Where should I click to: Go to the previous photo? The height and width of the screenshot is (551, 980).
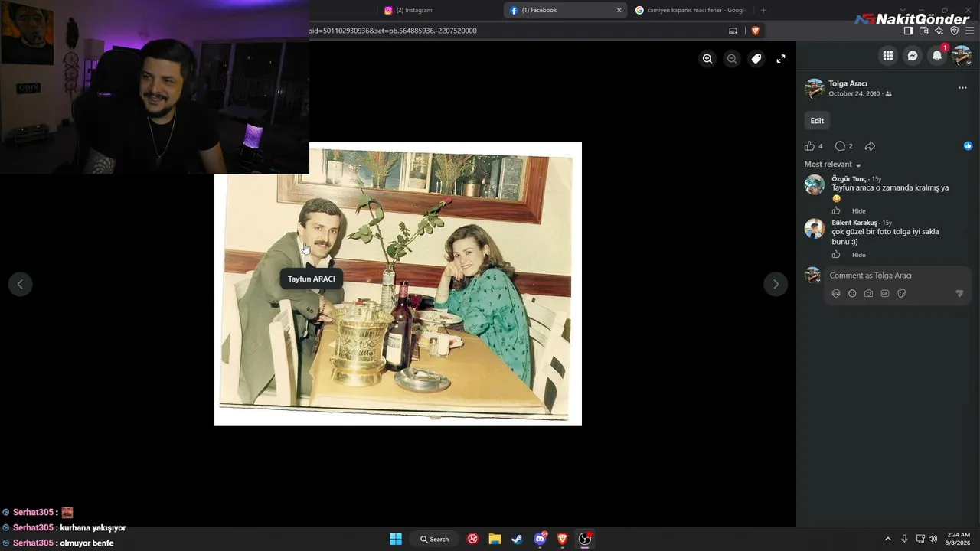pos(20,285)
